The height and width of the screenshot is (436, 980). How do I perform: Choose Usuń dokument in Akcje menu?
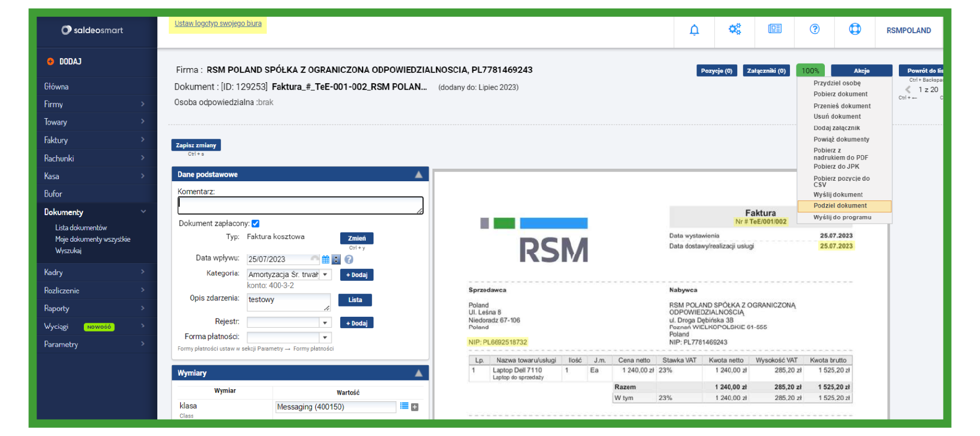[837, 116]
